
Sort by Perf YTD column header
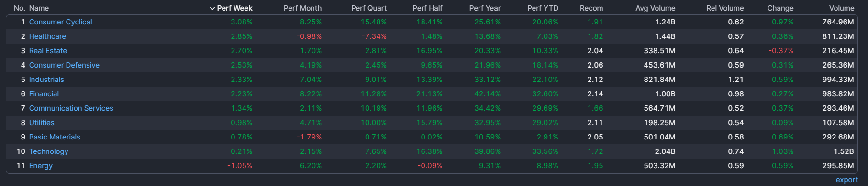[x=543, y=8]
